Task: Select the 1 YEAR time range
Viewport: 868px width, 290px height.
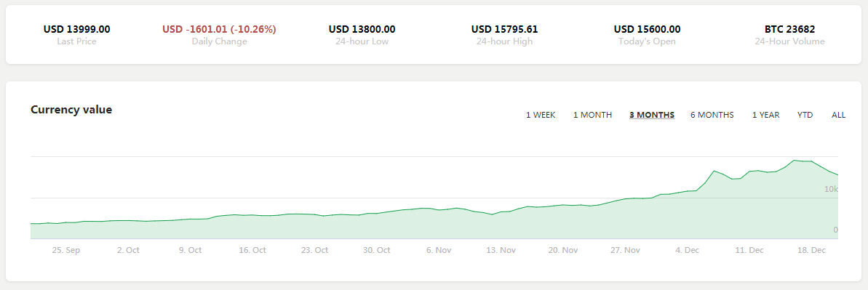Action: [765, 115]
